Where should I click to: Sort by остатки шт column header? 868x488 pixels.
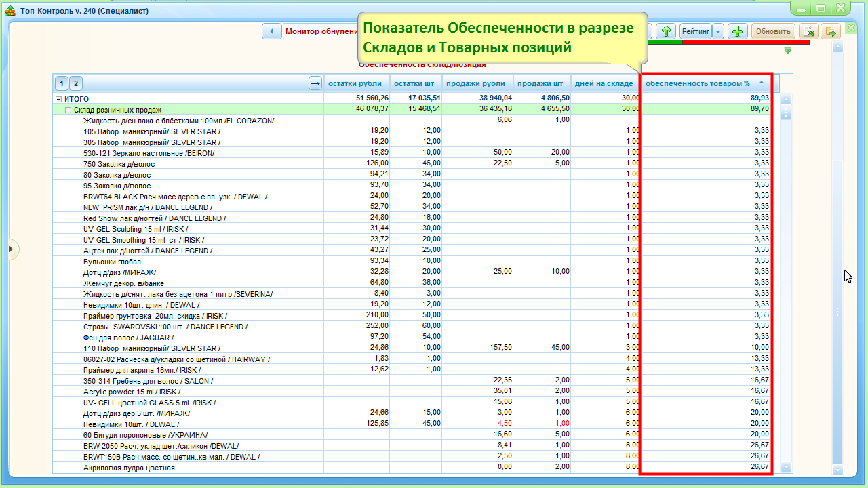(x=414, y=83)
